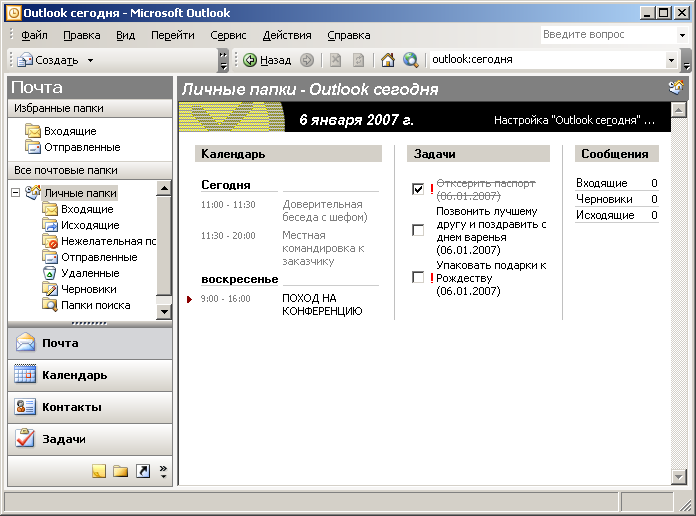Click the Контакты card icon

[25, 407]
